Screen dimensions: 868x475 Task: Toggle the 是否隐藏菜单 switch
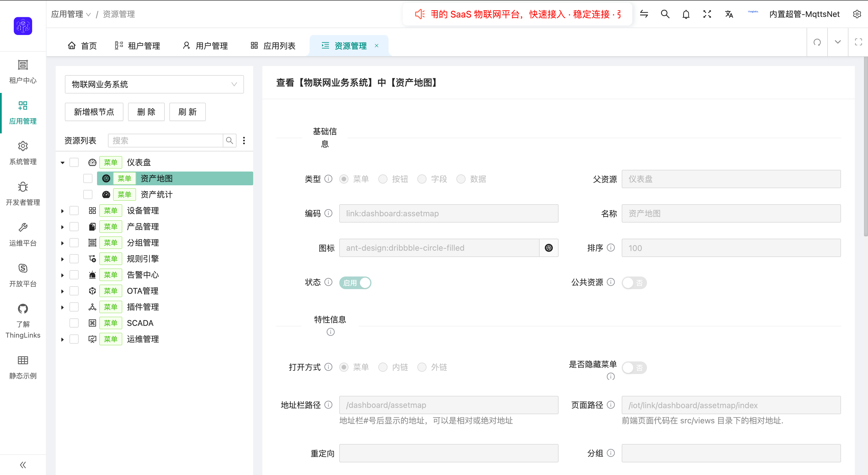[634, 368]
